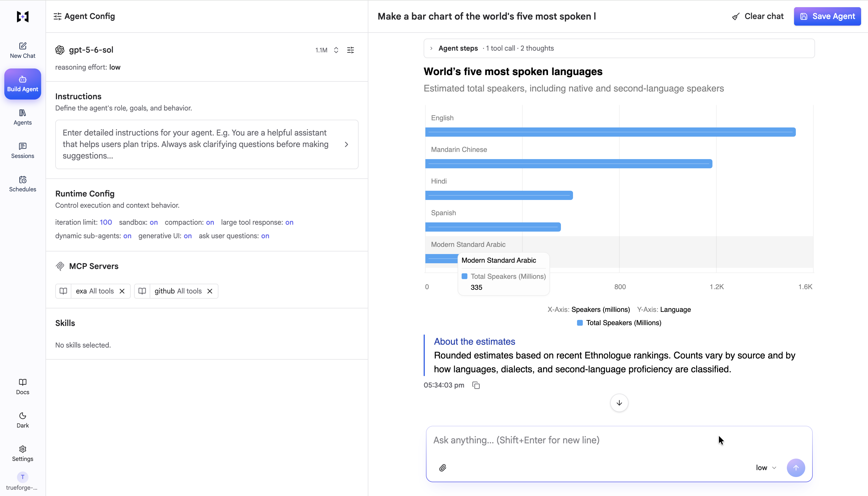Click the send message arrow button
The width and height of the screenshot is (868, 496).
tap(796, 468)
